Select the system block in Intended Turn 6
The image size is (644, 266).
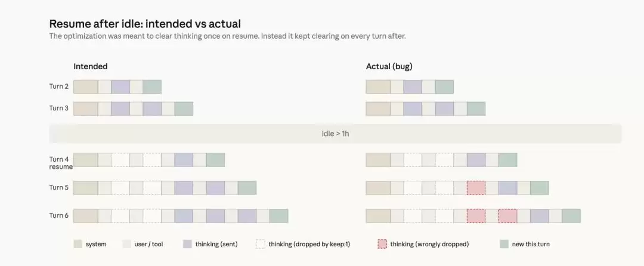tap(85, 216)
